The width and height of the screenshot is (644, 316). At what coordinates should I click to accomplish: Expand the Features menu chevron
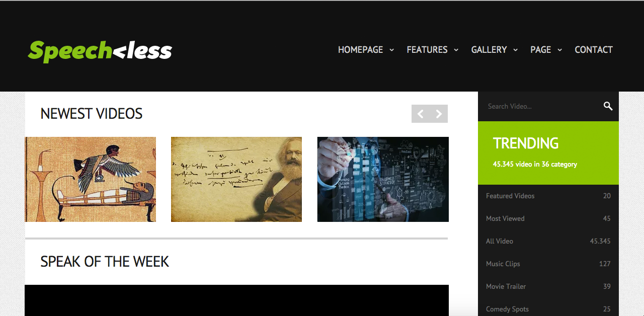(x=456, y=50)
